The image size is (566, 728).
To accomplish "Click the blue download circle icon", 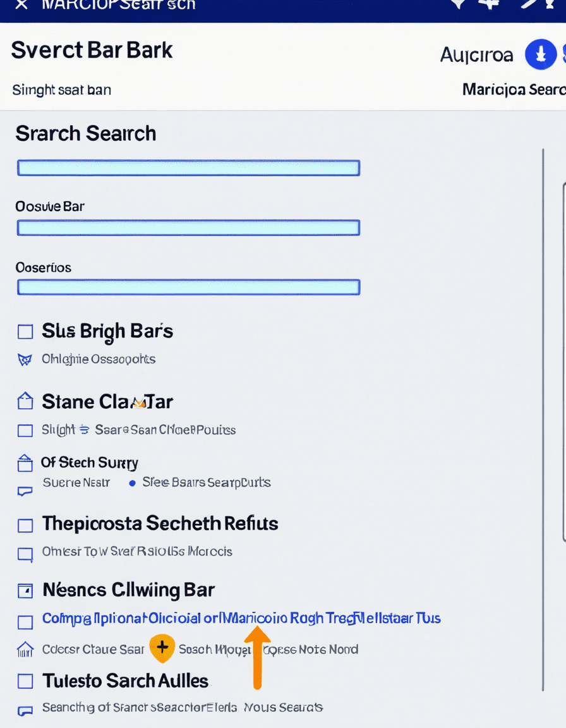I will tap(541, 54).
